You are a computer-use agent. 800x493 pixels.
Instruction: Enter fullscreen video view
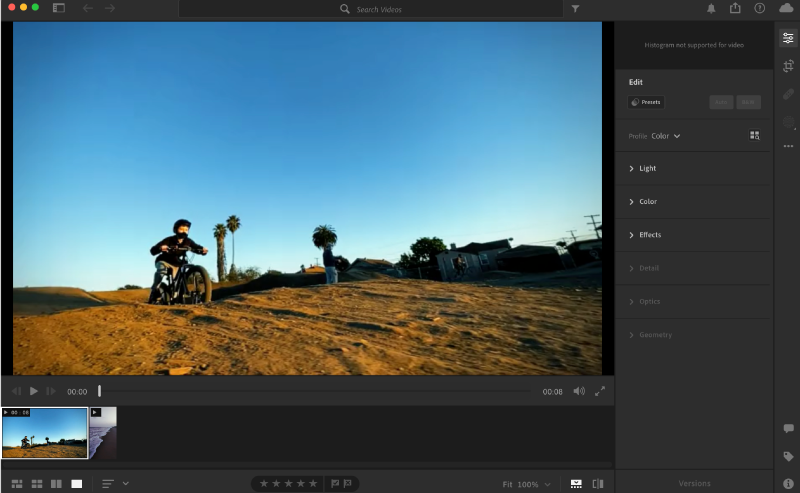coord(599,391)
